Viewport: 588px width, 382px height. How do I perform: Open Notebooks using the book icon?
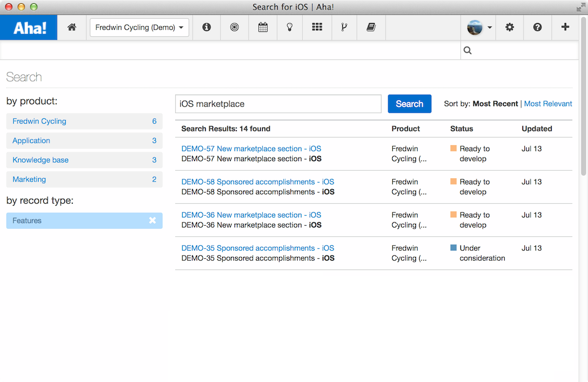pyautogui.click(x=371, y=28)
